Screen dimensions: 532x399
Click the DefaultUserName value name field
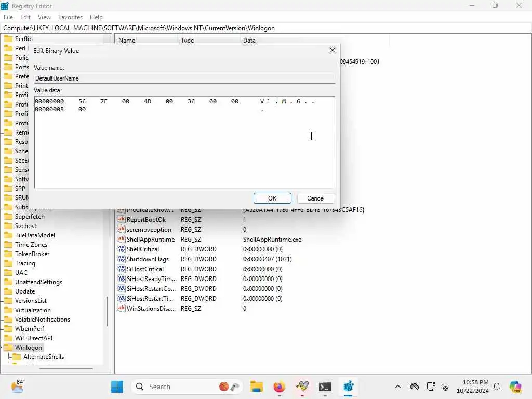tap(184, 78)
